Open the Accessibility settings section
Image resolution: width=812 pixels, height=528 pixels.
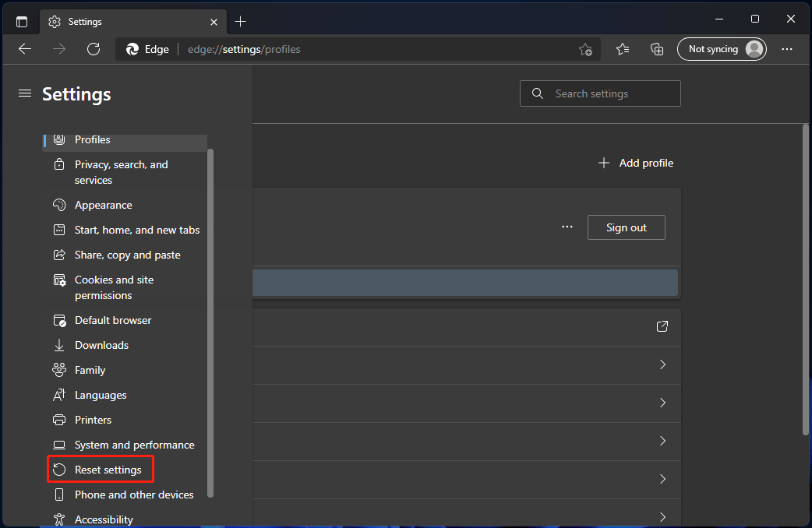(x=104, y=519)
